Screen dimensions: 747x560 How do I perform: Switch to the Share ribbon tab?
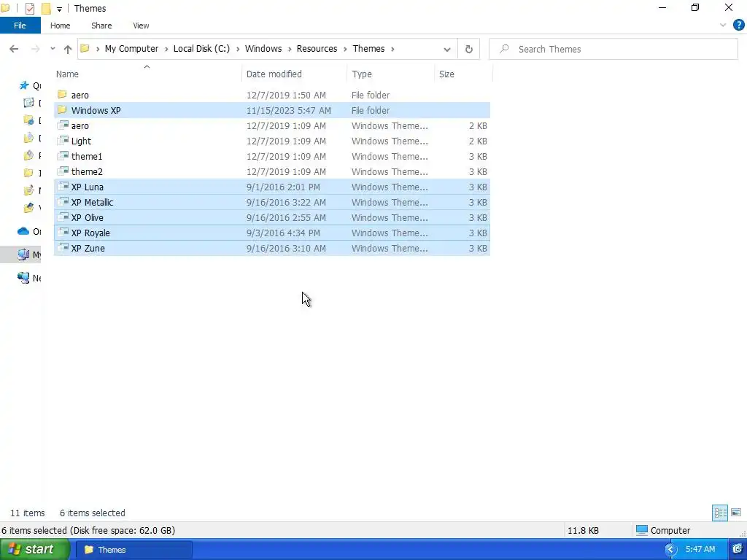tap(101, 26)
